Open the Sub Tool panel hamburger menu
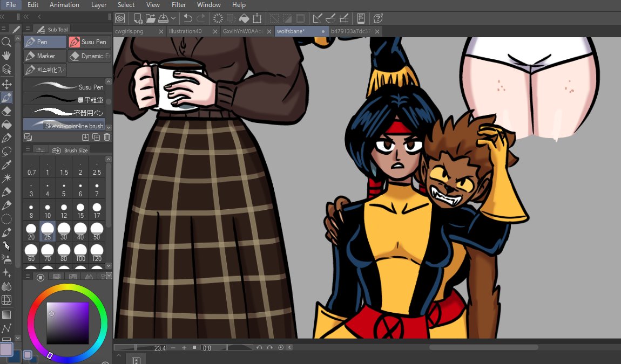 click(x=28, y=29)
